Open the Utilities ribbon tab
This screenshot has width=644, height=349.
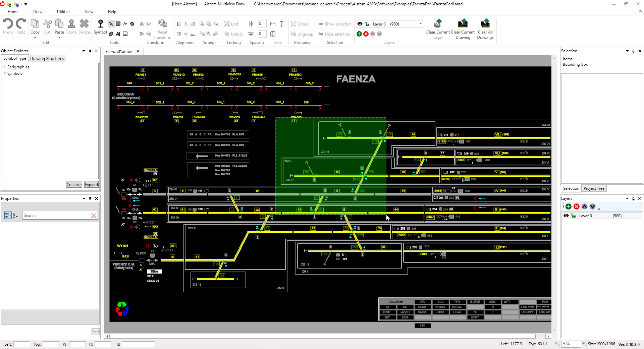pos(63,11)
